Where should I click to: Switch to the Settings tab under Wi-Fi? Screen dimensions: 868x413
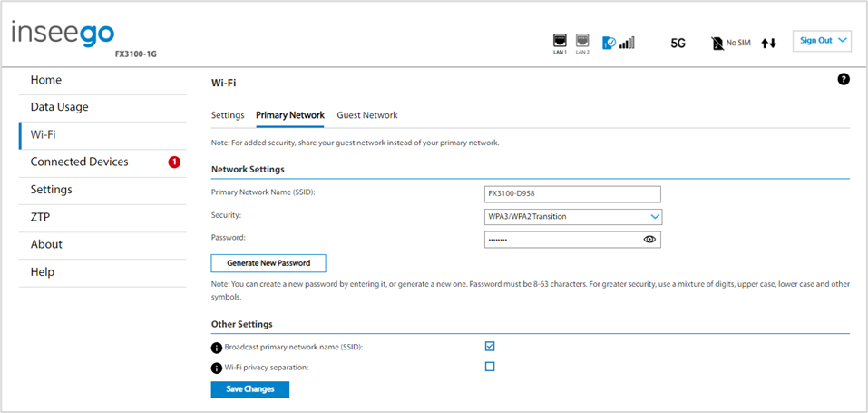[228, 115]
